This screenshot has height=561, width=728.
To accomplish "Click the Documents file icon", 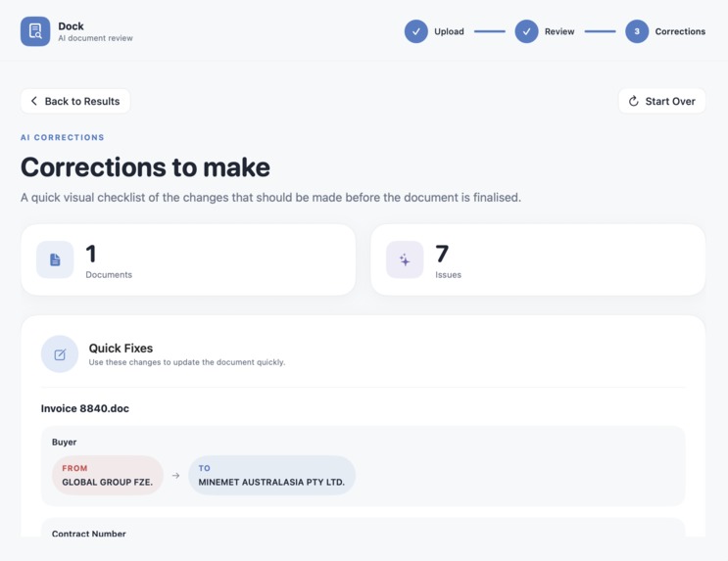I will 55,259.
